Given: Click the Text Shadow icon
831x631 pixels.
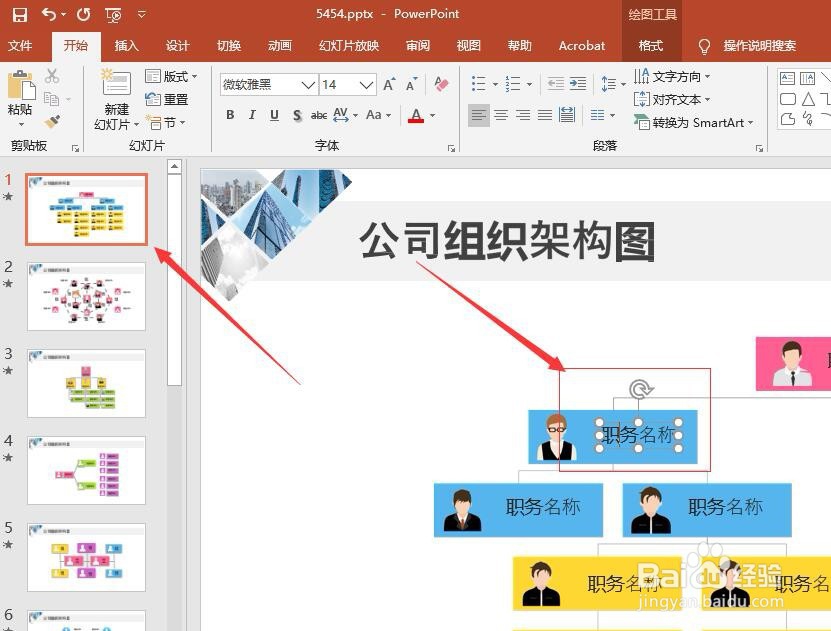Looking at the screenshot, I should click(297, 115).
